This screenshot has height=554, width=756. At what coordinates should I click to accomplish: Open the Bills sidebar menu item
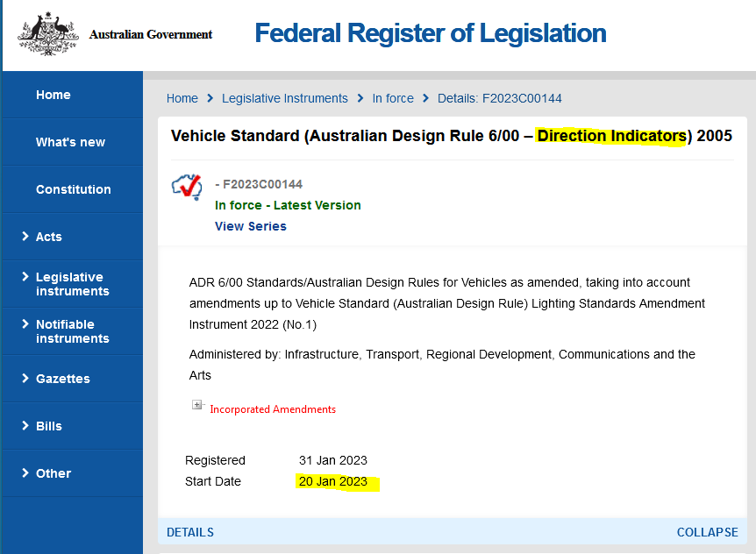(49, 426)
